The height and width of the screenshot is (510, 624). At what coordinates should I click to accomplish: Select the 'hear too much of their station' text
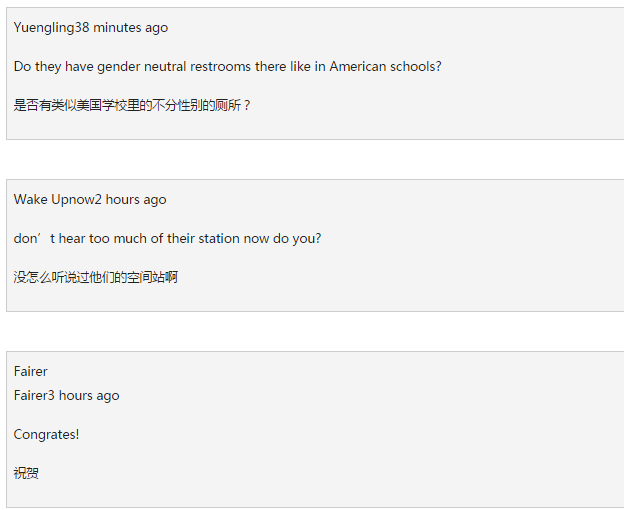click(x=149, y=238)
